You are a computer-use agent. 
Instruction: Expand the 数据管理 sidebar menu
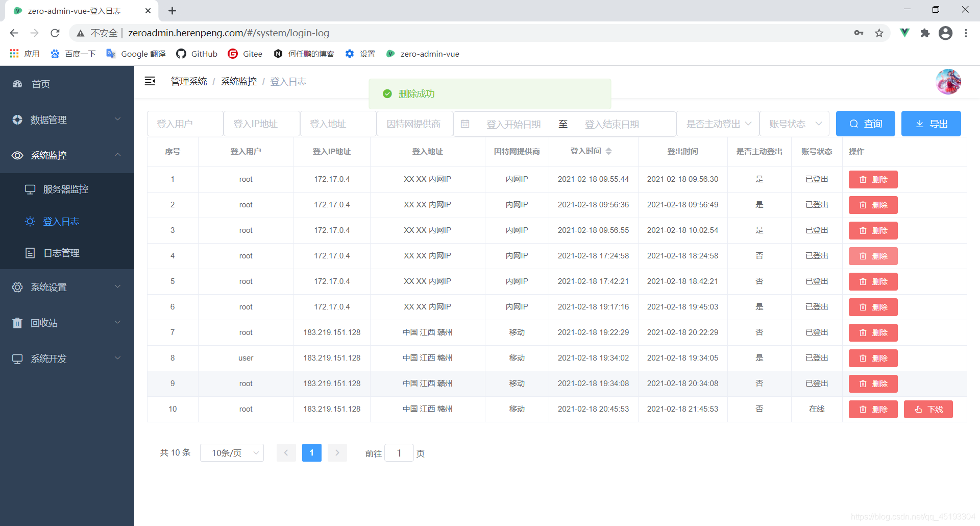point(67,119)
